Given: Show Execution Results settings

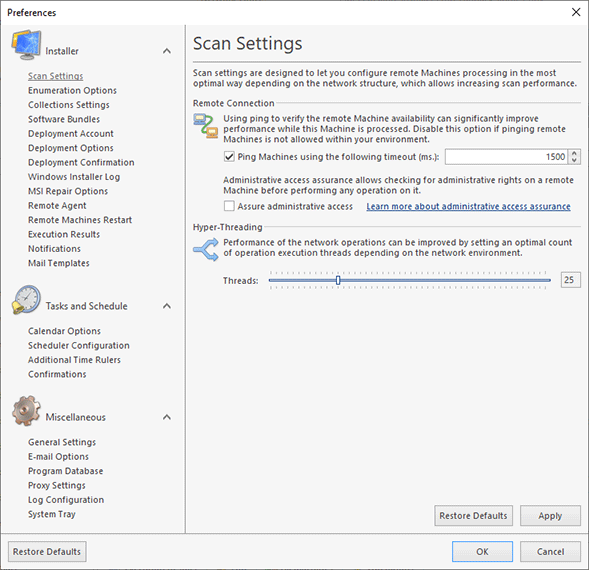Looking at the screenshot, I should (x=64, y=234).
